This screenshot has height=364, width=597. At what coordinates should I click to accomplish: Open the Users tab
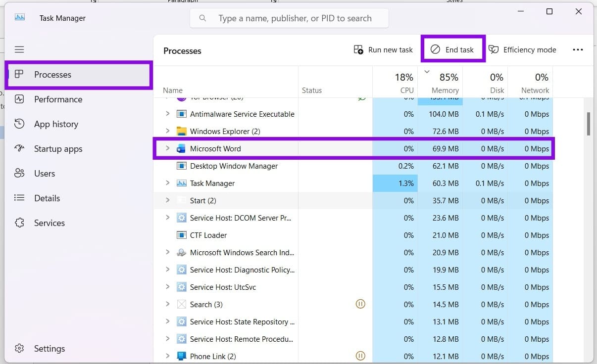(79, 174)
